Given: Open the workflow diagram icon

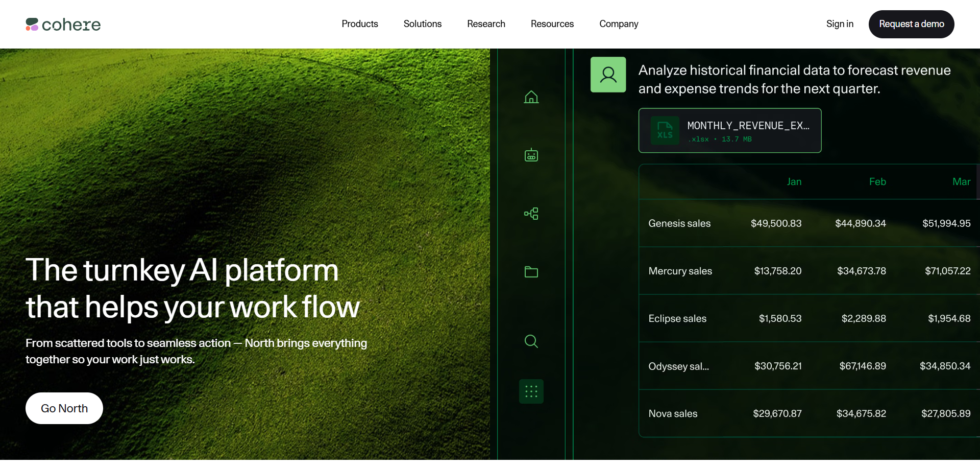Looking at the screenshot, I should (x=531, y=214).
